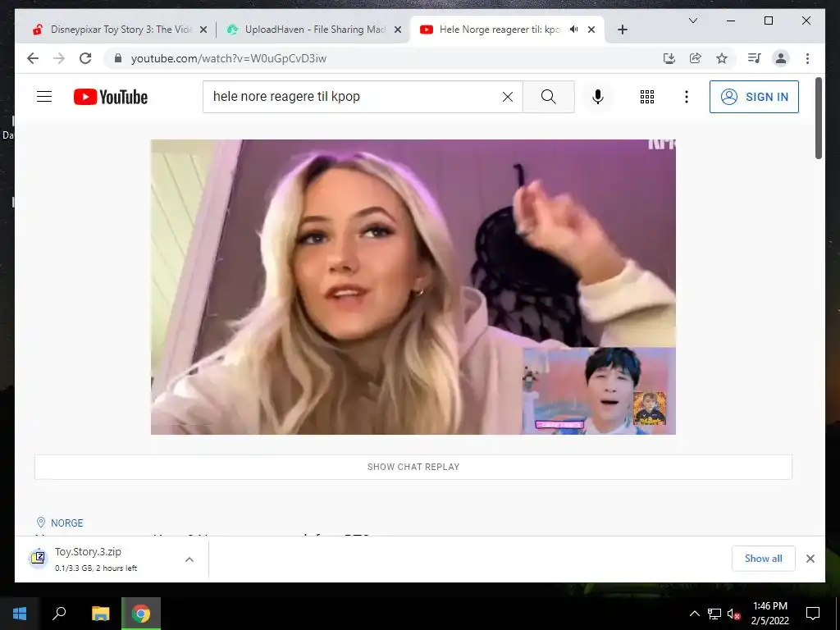Click the address bar URL
Viewport: 840px width, 630px height.
229,58
